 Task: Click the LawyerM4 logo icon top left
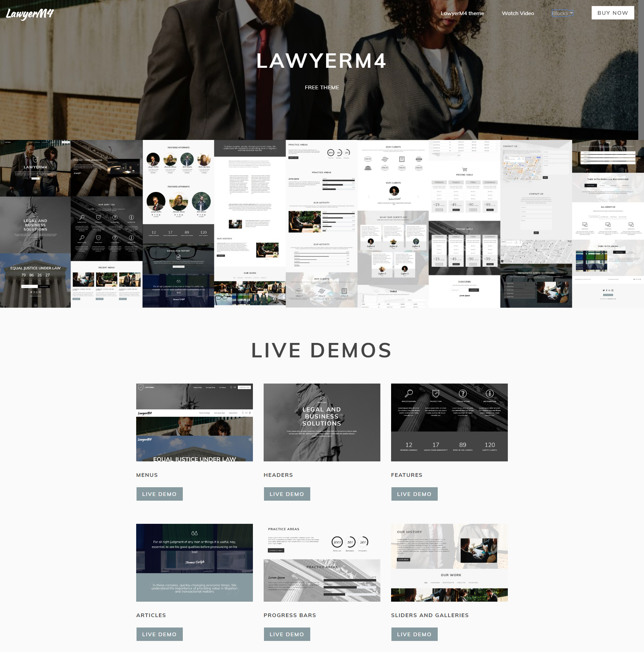click(x=30, y=13)
